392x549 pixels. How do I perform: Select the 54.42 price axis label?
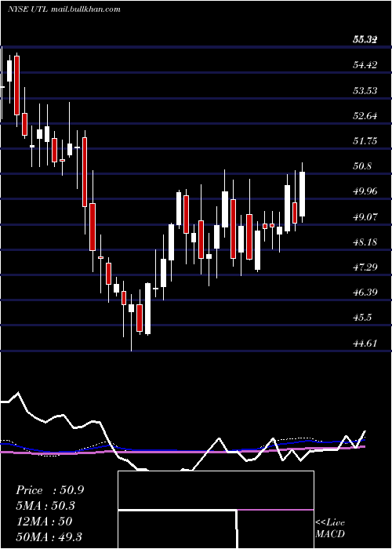point(365,65)
